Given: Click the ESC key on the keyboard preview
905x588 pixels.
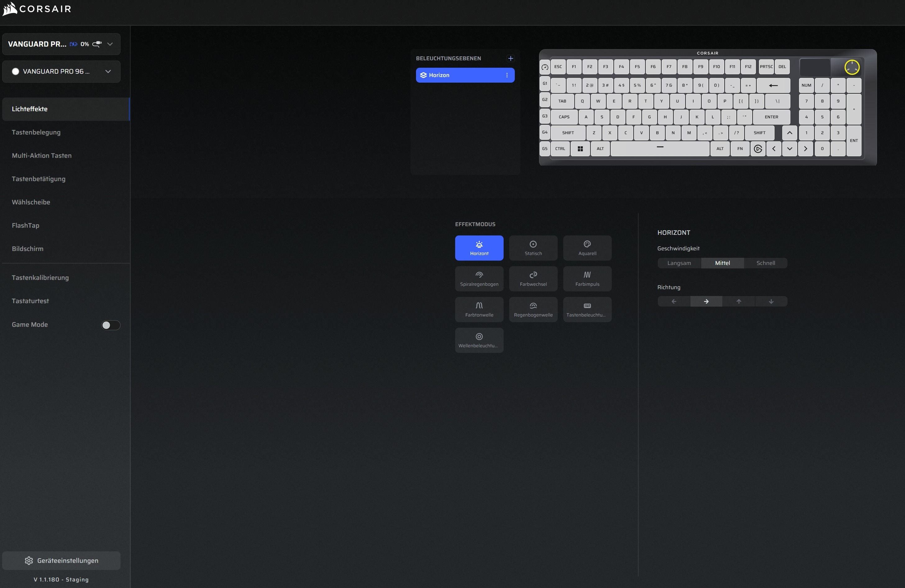Looking at the screenshot, I should click(x=558, y=66).
